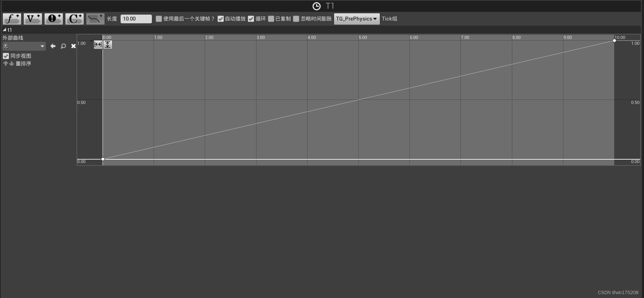The image size is (644, 298).
Task: Click the T1 timeline title clock icon
Action: [x=317, y=6]
